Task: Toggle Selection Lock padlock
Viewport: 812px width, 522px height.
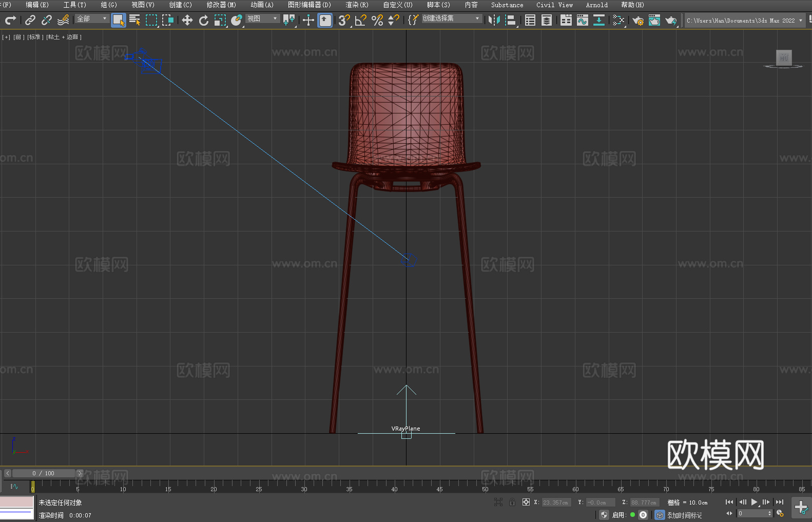Action: (512, 502)
